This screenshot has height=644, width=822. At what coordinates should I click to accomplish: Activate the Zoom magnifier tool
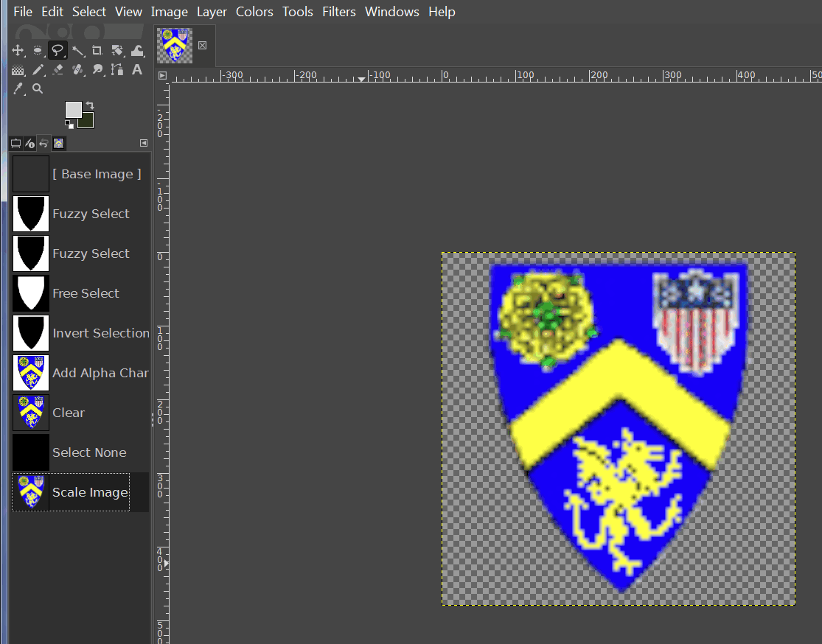(x=38, y=89)
